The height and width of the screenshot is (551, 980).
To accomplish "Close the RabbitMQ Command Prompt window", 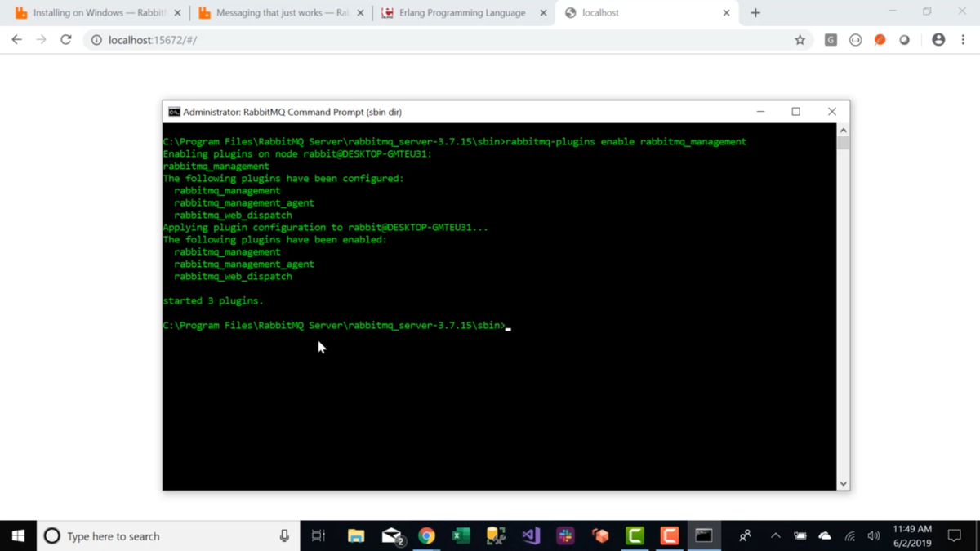I will [831, 112].
